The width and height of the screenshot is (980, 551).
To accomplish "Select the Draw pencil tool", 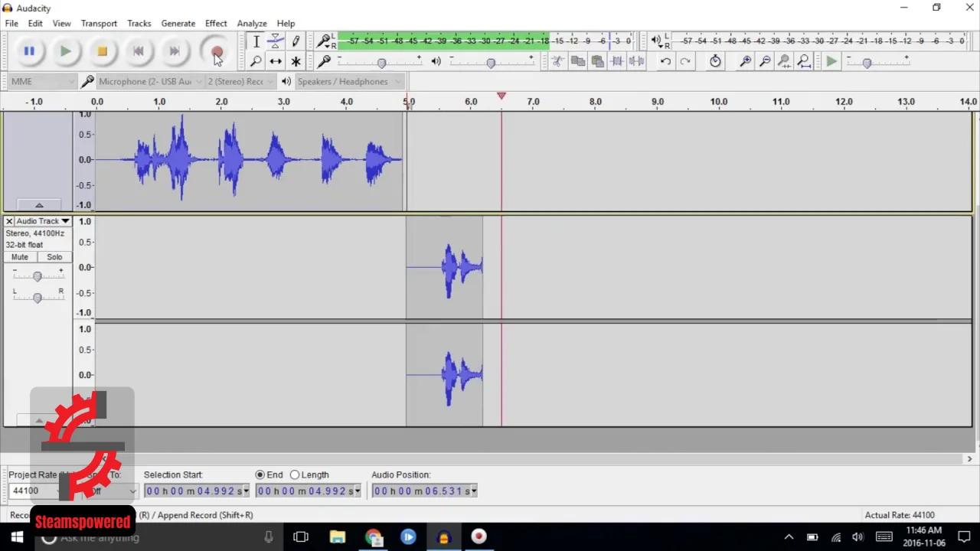I will [296, 41].
